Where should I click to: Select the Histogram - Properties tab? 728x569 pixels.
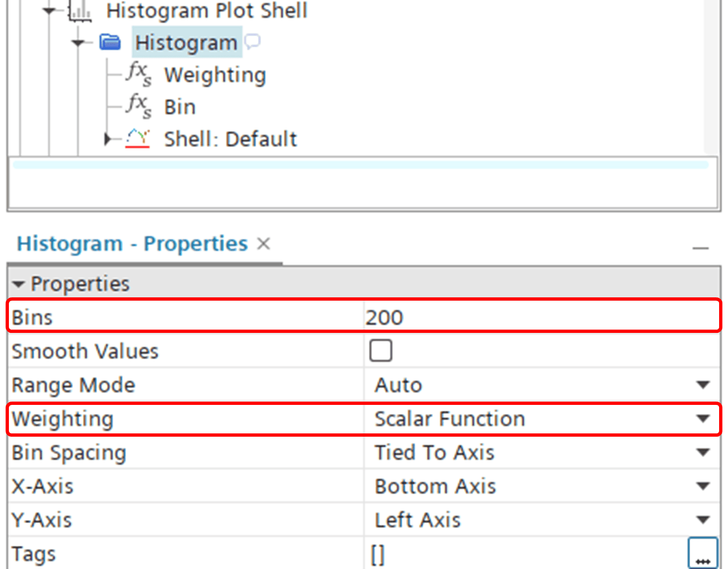coord(132,244)
